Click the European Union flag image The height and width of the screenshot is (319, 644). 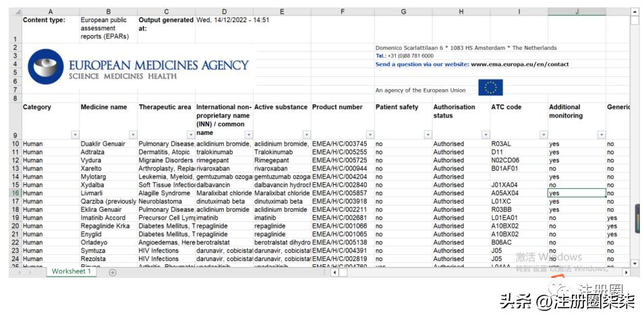tap(490, 88)
